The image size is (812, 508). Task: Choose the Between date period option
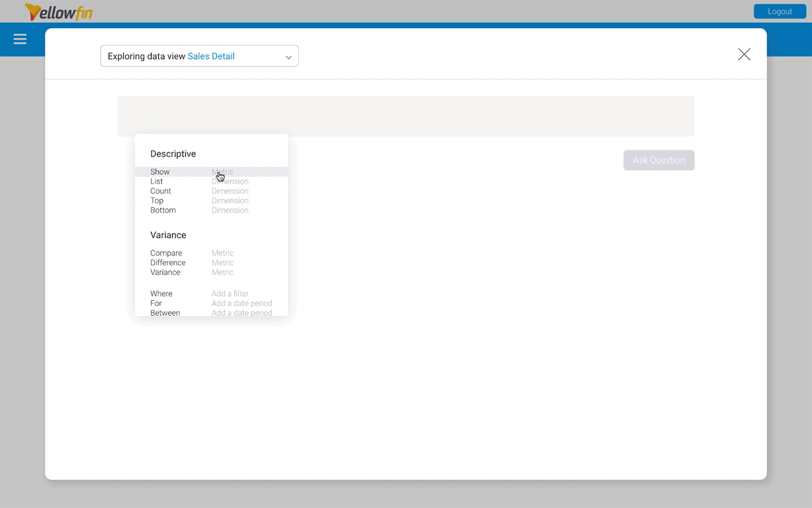click(165, 312)
